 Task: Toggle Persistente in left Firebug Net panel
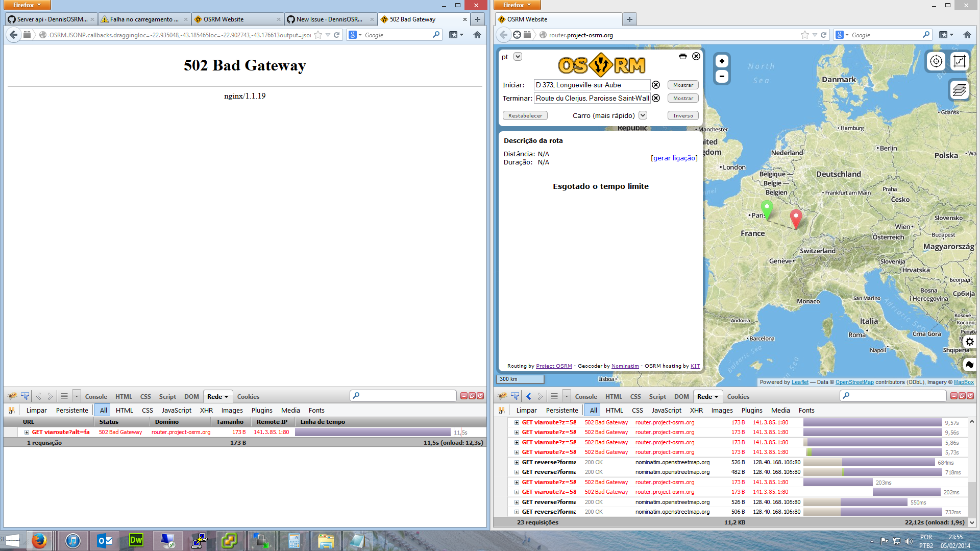[72, 410]
